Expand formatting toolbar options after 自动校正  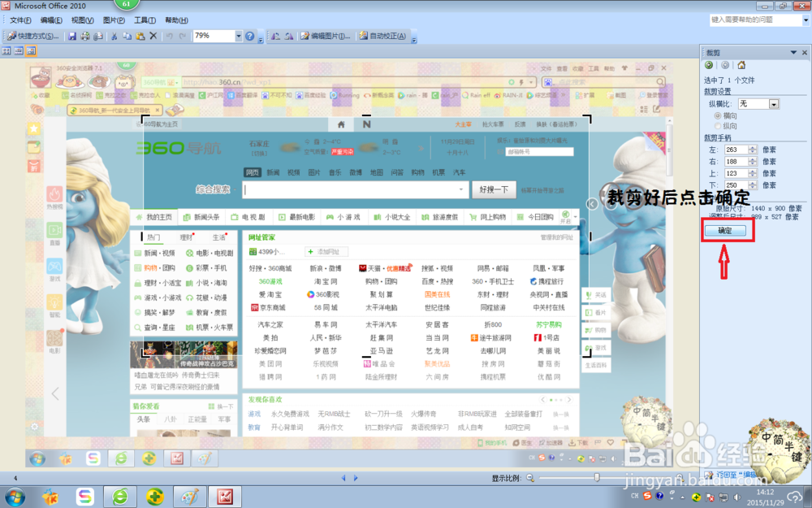[x=414, y=38]
